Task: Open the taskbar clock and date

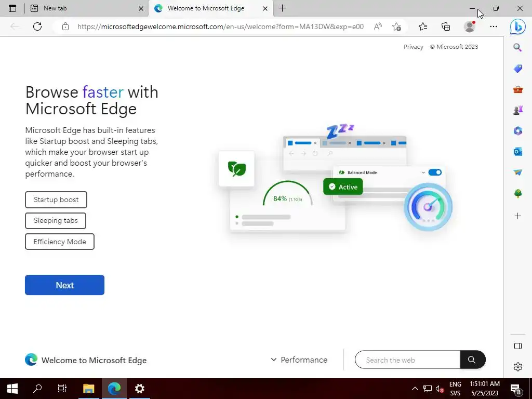Action: 485,389
